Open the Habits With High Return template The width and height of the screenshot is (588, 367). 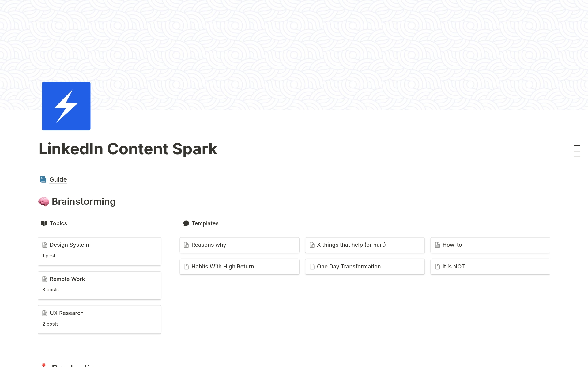coord(223,266)
